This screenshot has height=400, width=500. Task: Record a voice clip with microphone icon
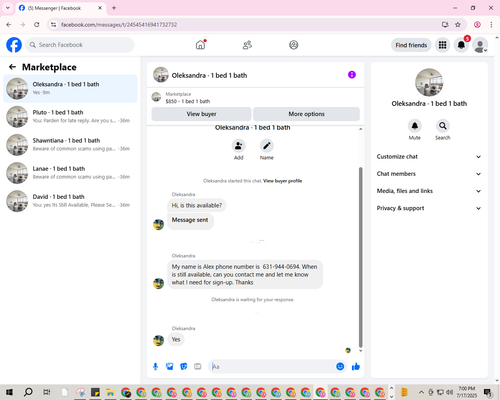coord(155,367)
